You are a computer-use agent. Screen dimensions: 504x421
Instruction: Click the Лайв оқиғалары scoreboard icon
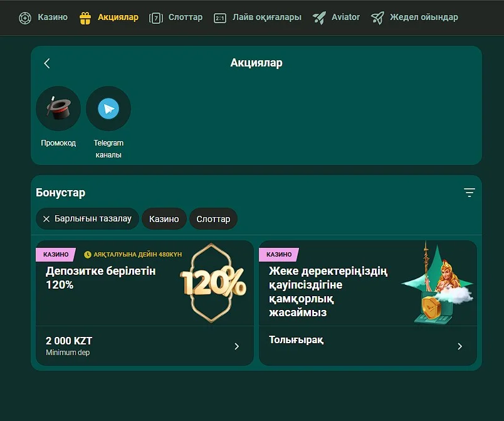[220, 18]
